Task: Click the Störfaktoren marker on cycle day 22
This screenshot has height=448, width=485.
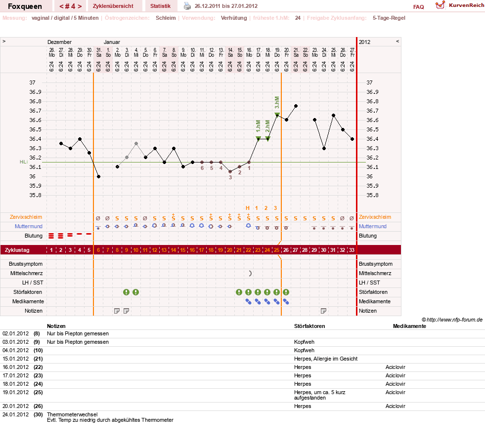Action: click(x=248, y=292)
